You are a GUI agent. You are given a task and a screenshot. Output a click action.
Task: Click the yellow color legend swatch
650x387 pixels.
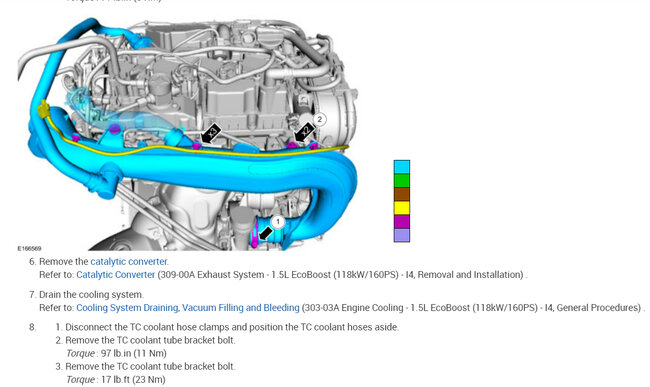point(402,208)
